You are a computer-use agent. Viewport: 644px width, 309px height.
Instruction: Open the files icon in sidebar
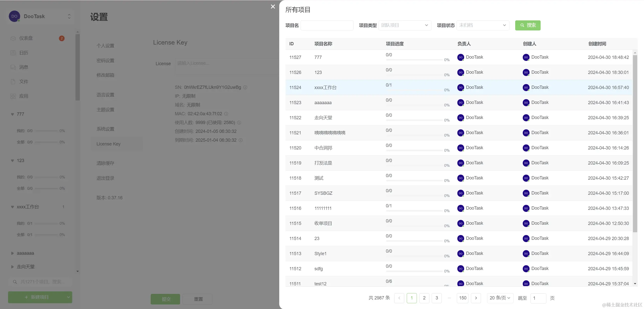pos(13,82)
